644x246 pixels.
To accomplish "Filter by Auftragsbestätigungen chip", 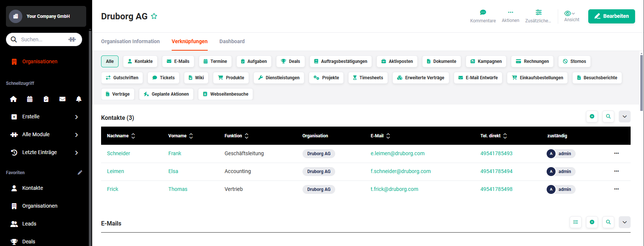I will 341,61.
